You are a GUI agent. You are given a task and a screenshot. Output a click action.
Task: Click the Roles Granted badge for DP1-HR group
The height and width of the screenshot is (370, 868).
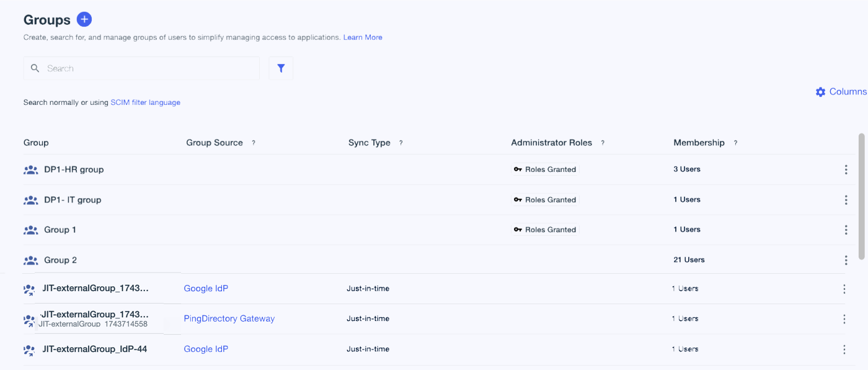click(x=550, y=169)
